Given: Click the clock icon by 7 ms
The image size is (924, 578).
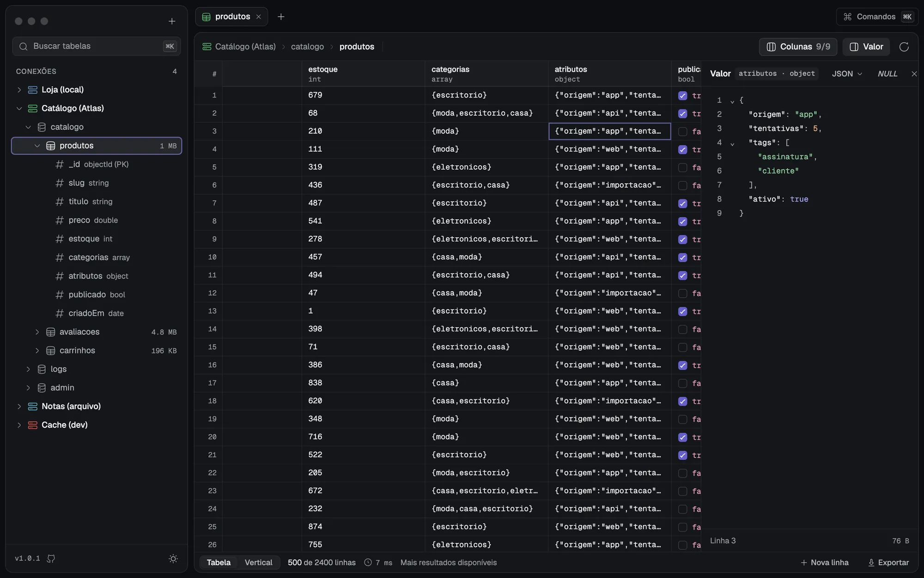Looking at the screenshot, I should click(x=368, y=563).
